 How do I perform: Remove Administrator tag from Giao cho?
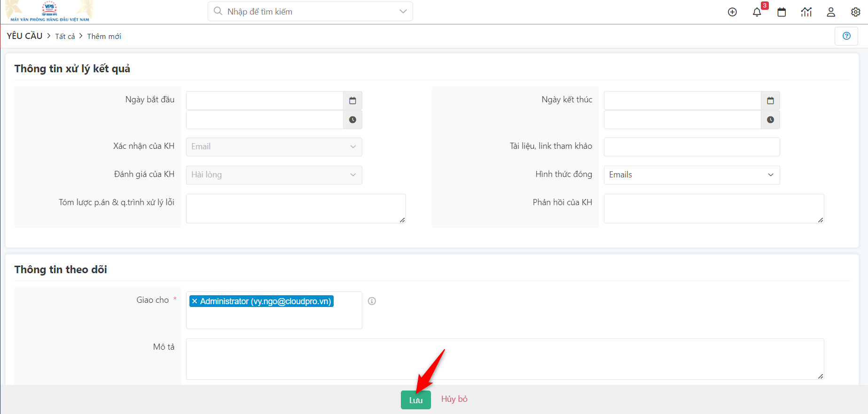195,301
